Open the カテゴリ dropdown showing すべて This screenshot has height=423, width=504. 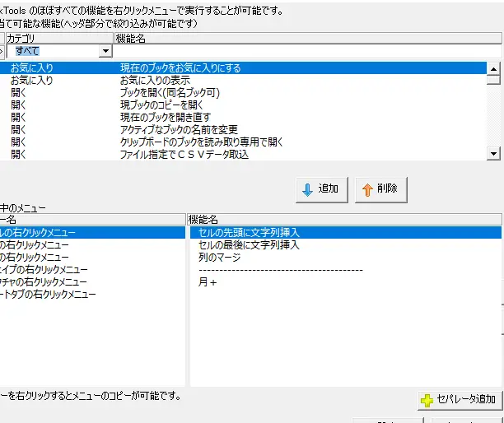point(105,51)
